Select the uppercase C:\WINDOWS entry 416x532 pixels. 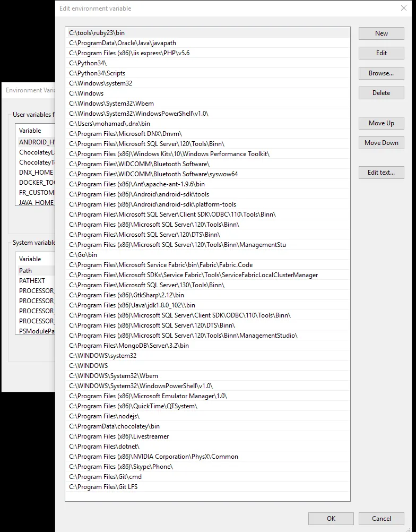207,366
